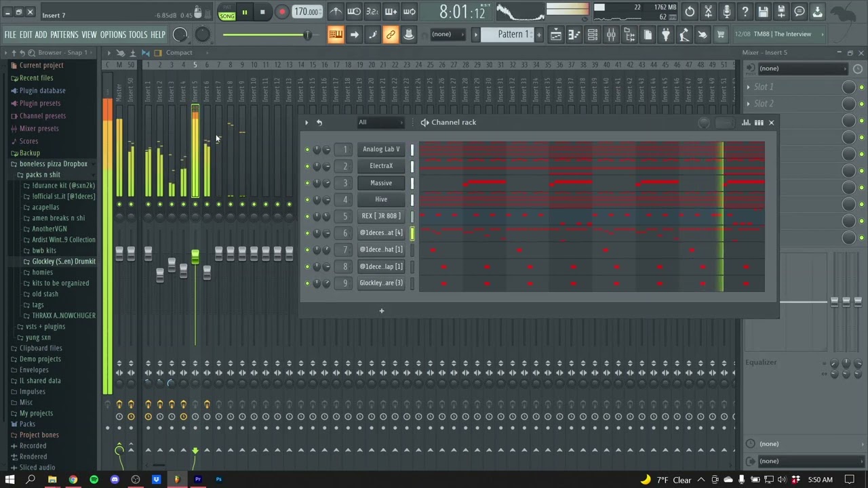Open the Analog Lab V channel button
868x488 pixels.
[381, 149]
